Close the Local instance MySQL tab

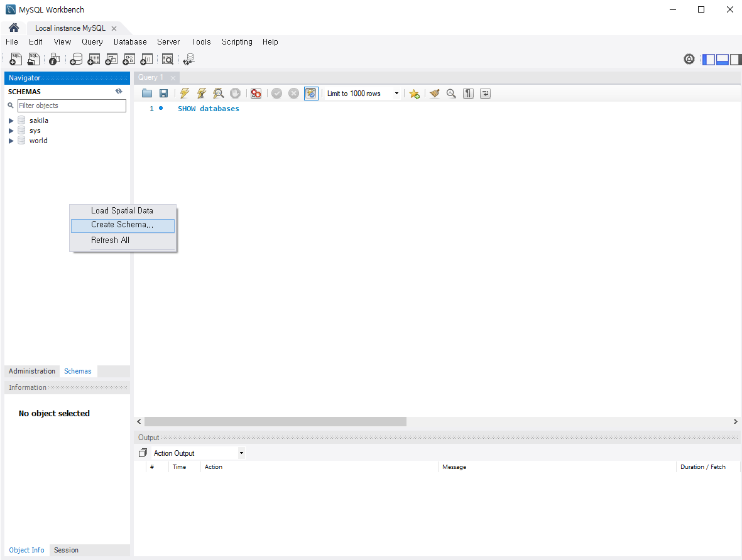(114, 28)
